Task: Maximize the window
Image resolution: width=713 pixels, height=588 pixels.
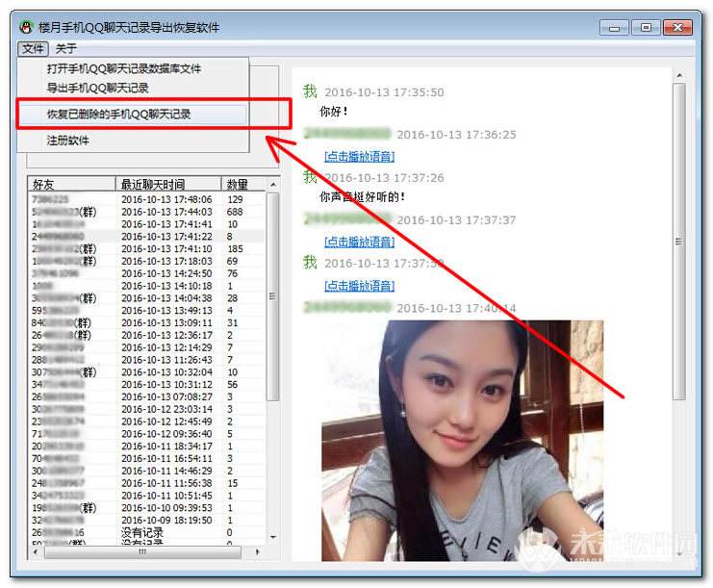Action: [646, 28]
